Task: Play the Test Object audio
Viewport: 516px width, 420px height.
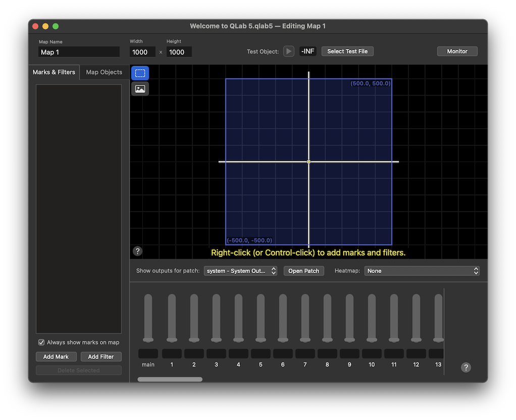Action: (x=288, y=50)
